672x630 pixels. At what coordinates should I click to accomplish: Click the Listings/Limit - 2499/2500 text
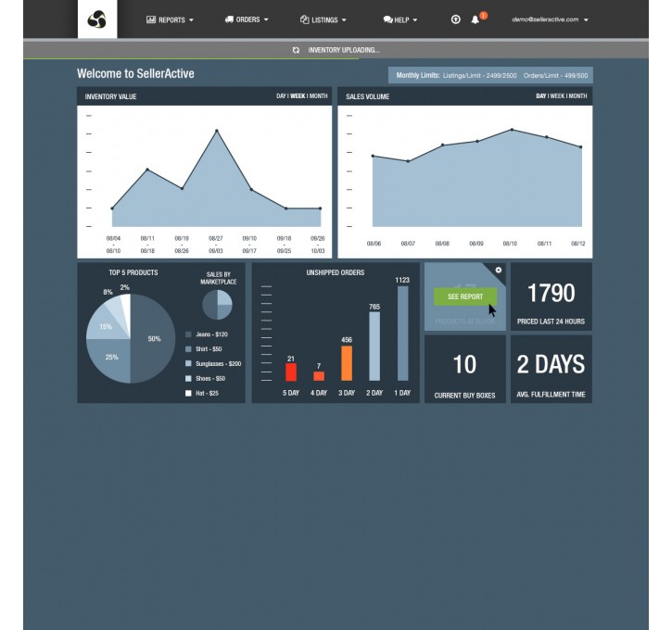(x=479, y=75)
